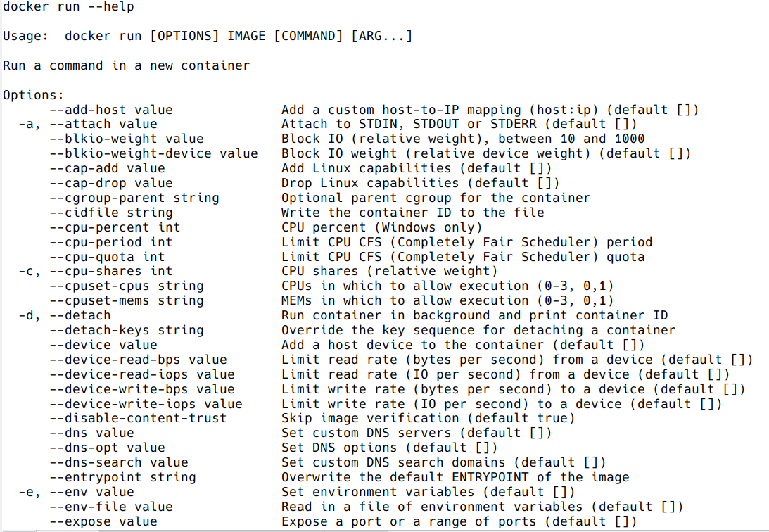This screenshot has width=769, height=532.
Task: Click the --cgroup-parent string option
Action: point(134,198)
